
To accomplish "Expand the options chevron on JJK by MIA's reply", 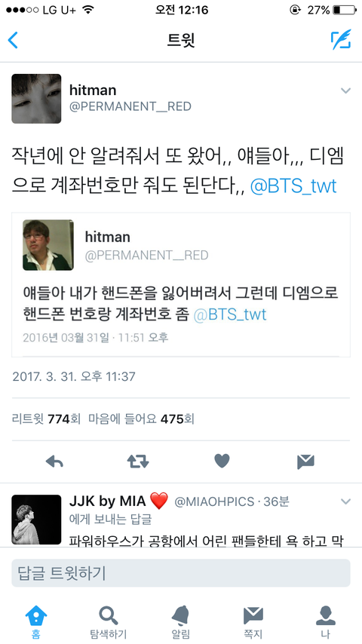I will pyautogui.click(x=346, y=501).
